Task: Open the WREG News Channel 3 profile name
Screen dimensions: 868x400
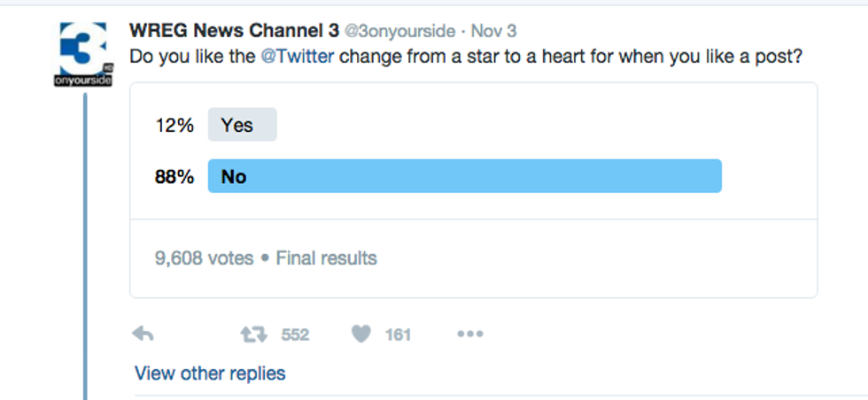Action: pyautogui.click(x=234, y=31)
